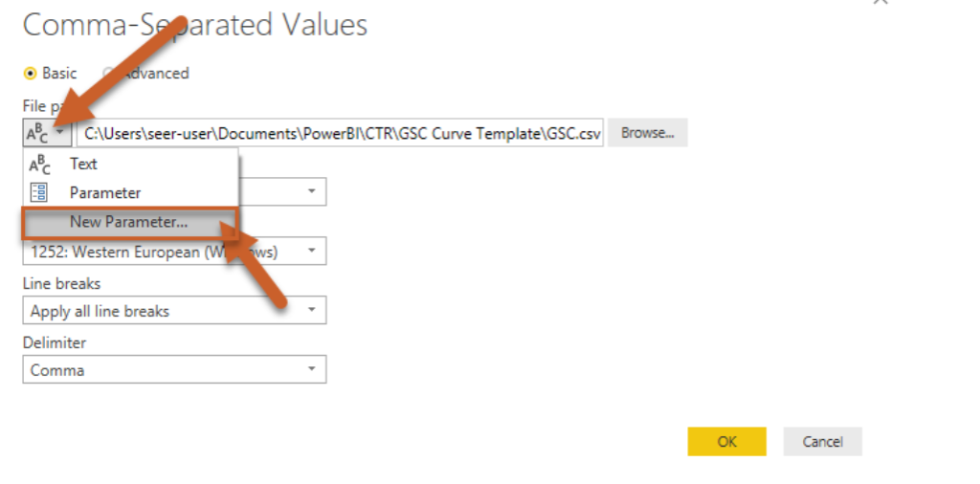Select the Basic radio button
The image size is (980, 484).
click(x=31, y=73)
